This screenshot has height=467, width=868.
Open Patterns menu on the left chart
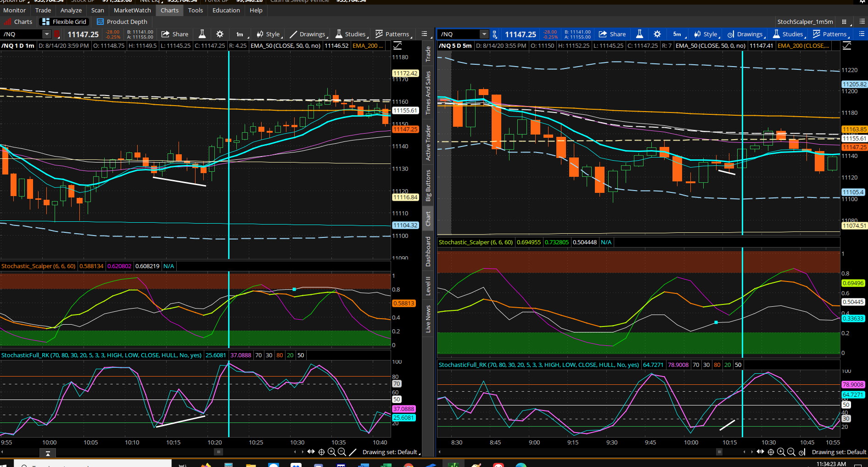point(393,34)
